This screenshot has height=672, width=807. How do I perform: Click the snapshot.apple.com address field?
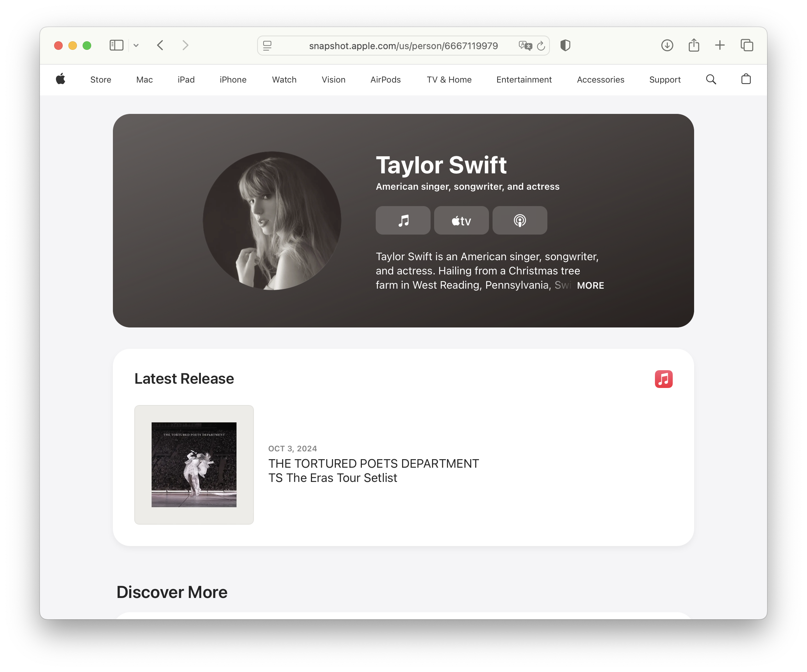(403, 46)
